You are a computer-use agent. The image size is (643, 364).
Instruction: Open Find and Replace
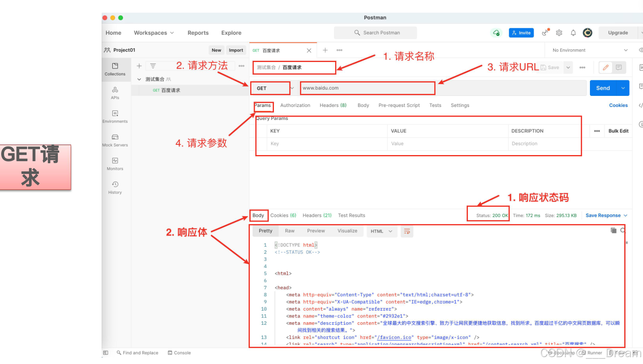coord(138,353)
